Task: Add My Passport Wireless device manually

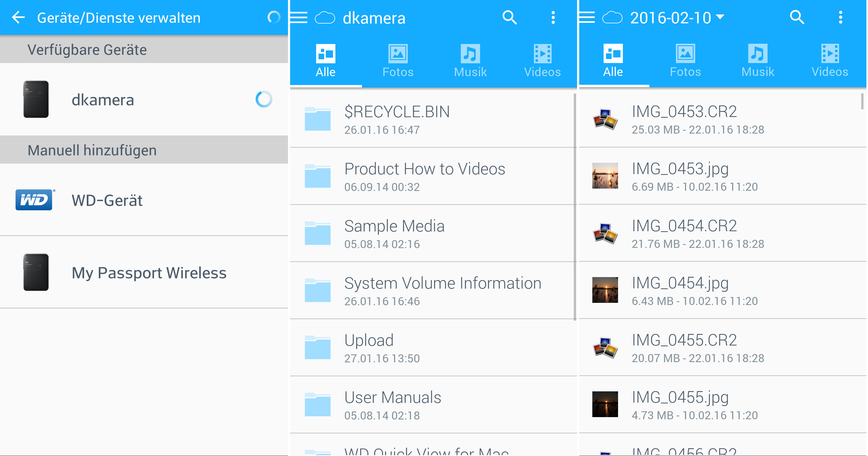Action: coord(149,273)
